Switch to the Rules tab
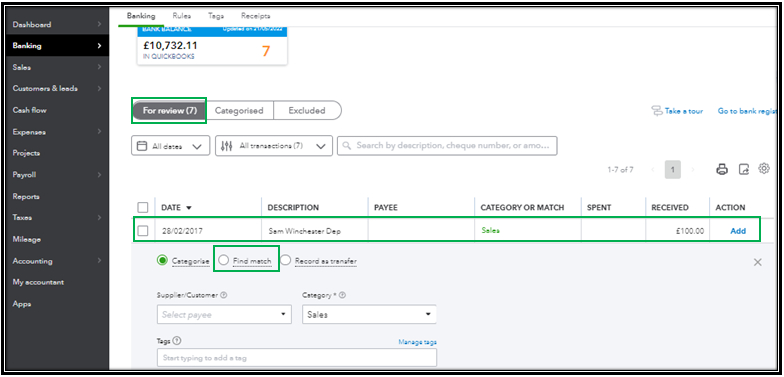784x377 pixels. tap(182, 16)
